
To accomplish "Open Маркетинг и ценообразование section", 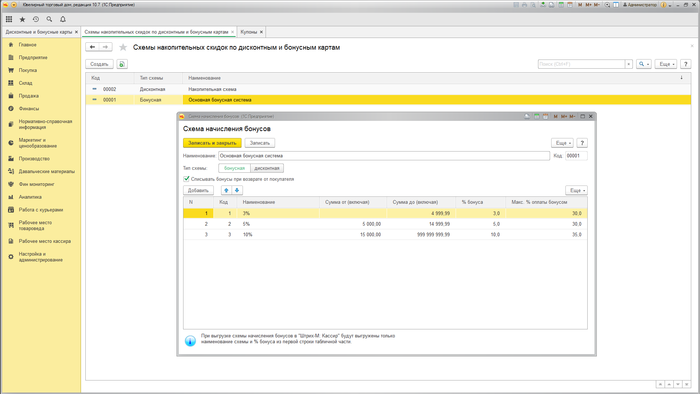I will pos(38,143).
